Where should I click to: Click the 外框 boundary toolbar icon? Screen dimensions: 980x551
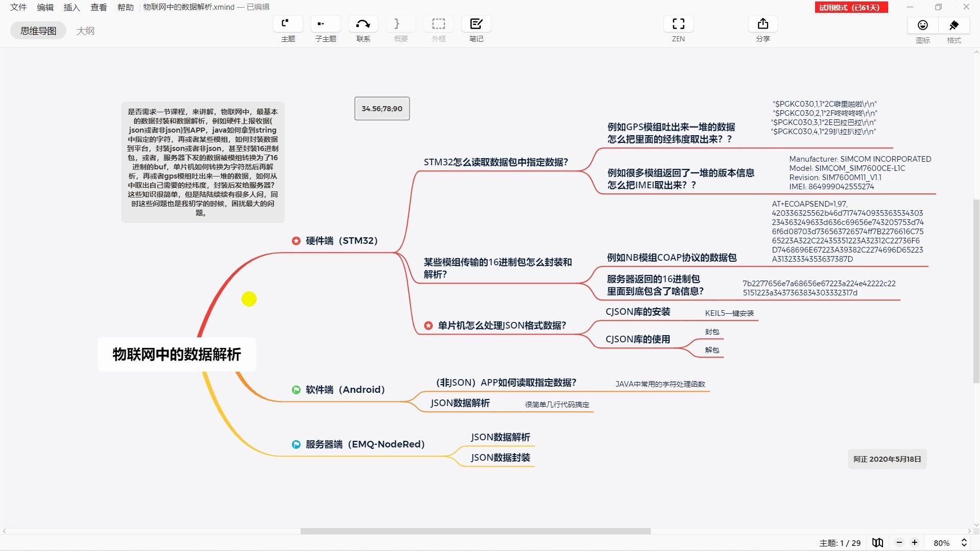[x=438, y=24]
